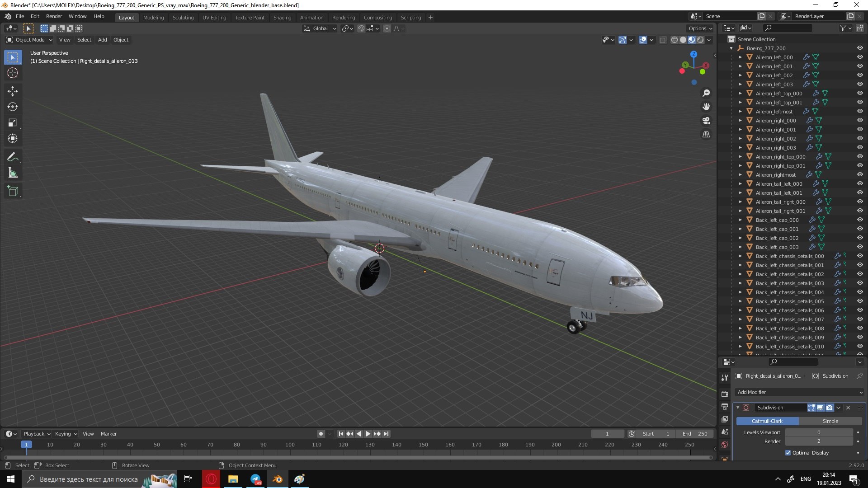Hide Aileron_left_000 in viewport

pyautogui.click(x=860, y=57)
